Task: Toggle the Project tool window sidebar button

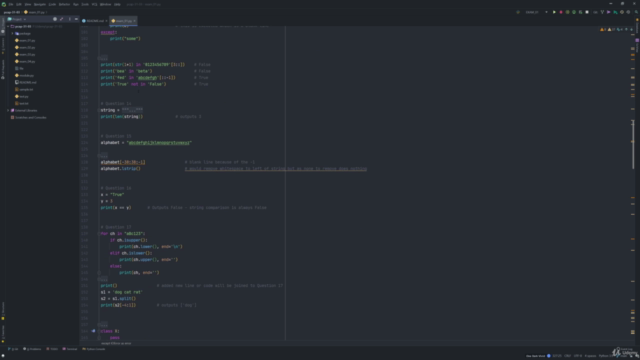Action: pos(2,25)
